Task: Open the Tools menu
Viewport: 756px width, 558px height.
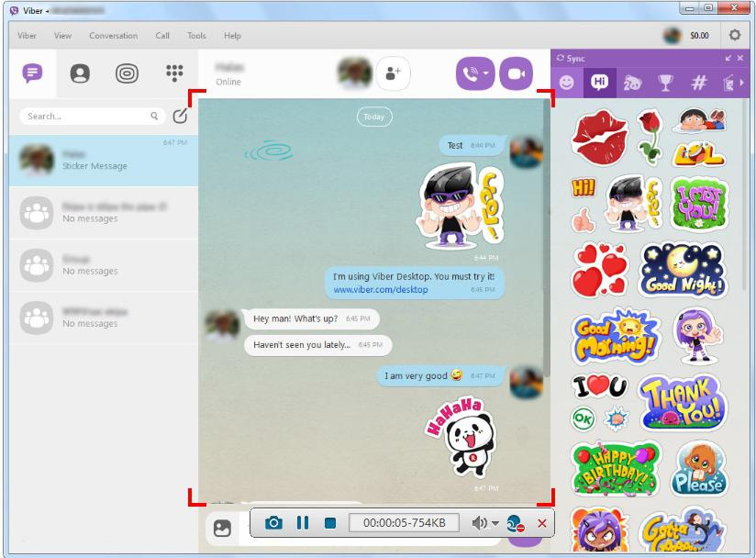Action: tap(195, 36)
